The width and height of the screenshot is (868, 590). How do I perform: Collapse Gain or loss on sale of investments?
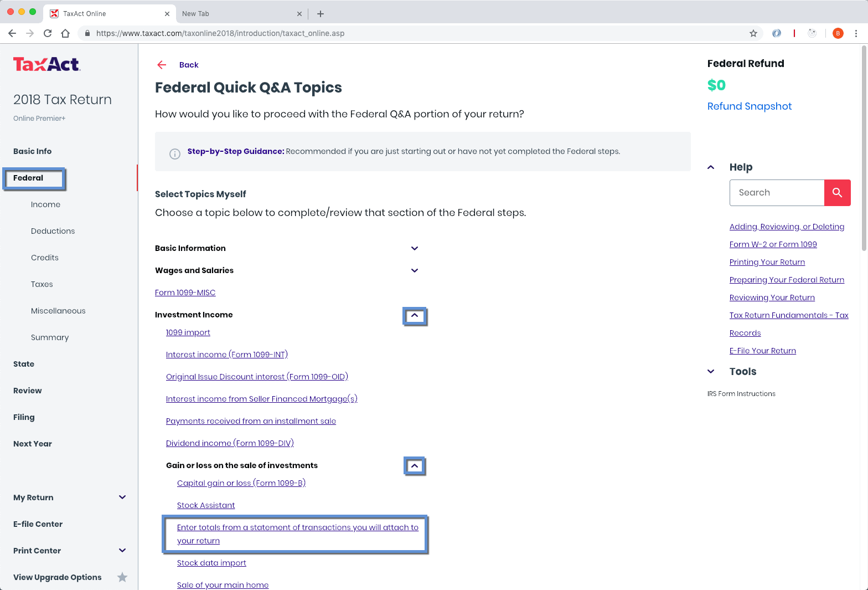coord(415,466)
